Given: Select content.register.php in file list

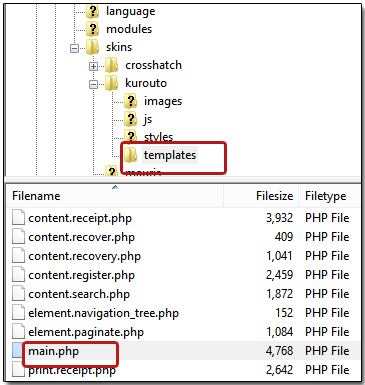Looking at the screenshot, I should [x=81, y=275].
